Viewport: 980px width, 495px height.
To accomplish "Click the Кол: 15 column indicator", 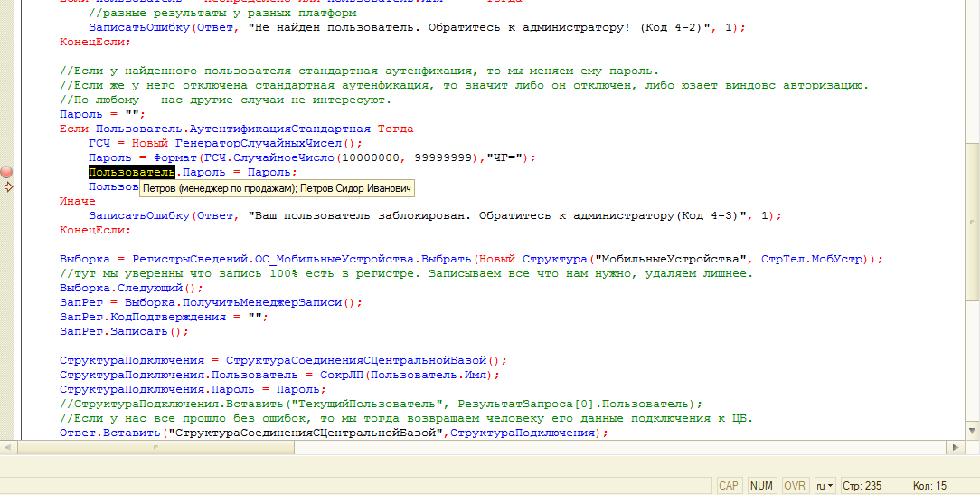I will (x=929, y=486).
